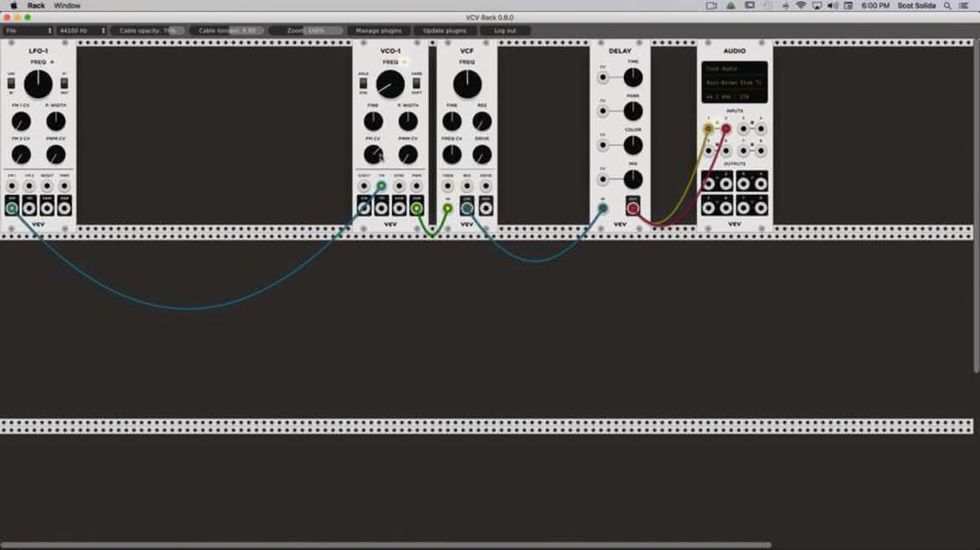Click the VCO-1 V/OCT input jack
The width and height of the screenshot is (980, 550).
(364, 186)
